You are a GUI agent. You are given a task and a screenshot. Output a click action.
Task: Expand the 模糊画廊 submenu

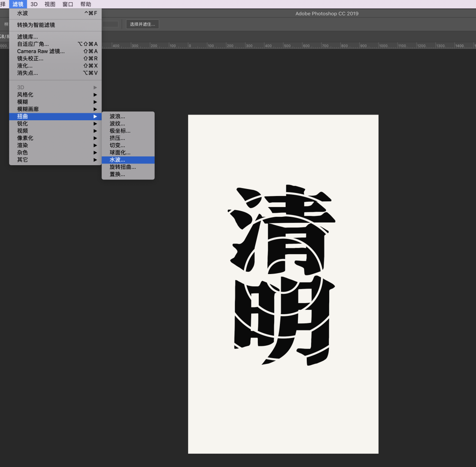[x=28, y=109]
